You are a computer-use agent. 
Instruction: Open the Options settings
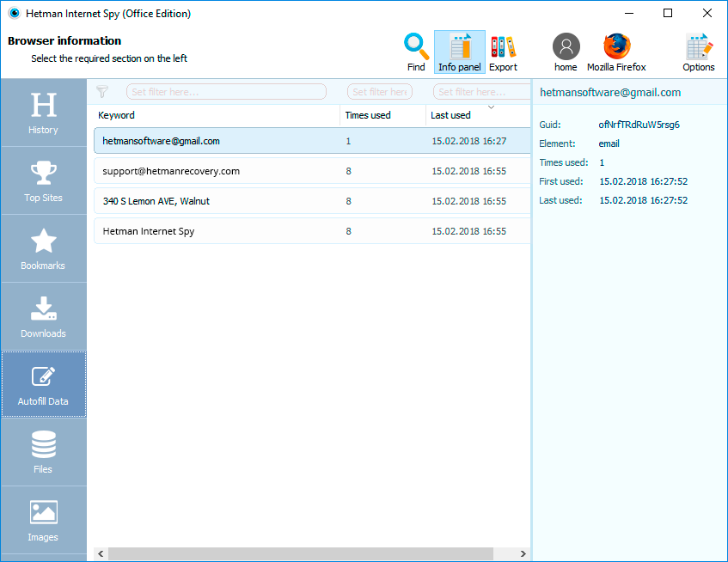coord(698,52)
